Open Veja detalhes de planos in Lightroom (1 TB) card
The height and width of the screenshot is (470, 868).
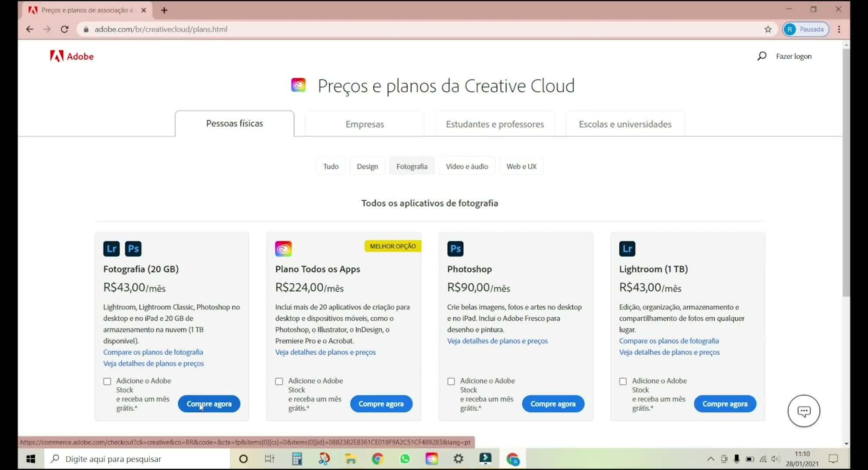pos(669,352)
